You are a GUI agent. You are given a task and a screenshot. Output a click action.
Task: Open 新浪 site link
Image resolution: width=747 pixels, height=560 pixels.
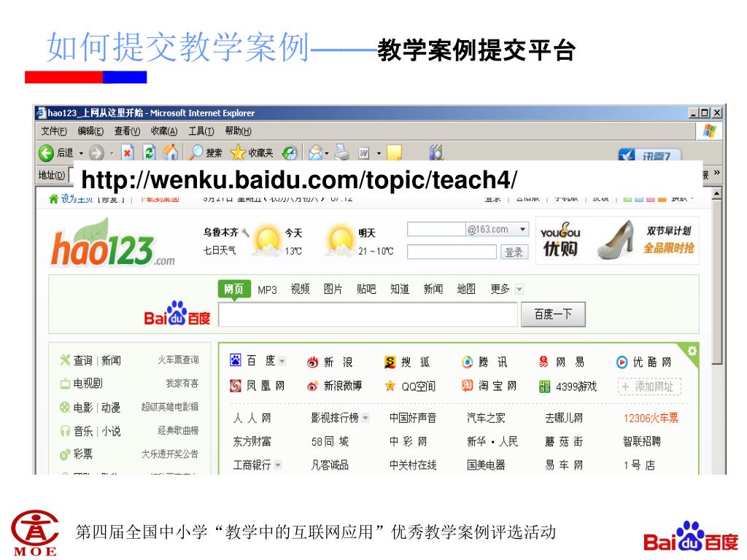[330, 362]
